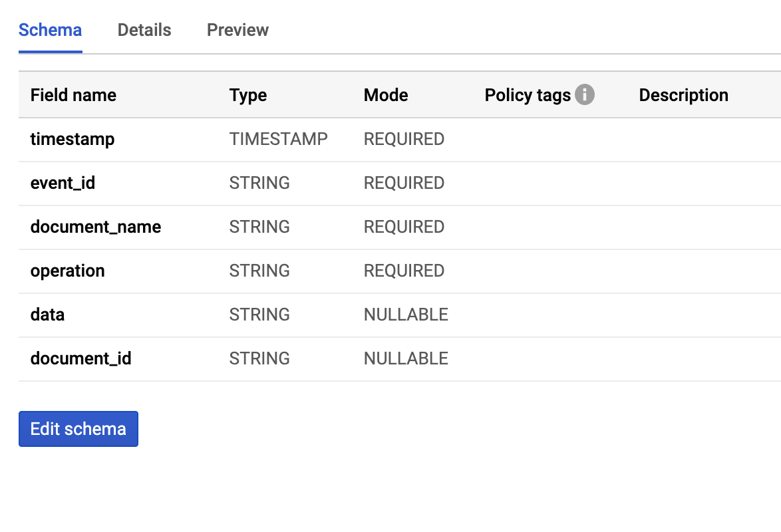
Task: Click the Description column header
Action: (x=683, y=94)
